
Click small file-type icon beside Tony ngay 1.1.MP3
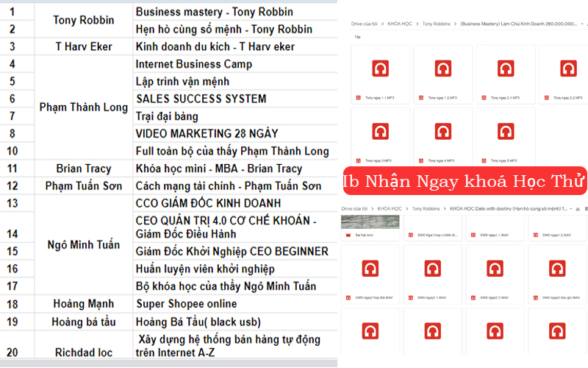coord(358,98)
